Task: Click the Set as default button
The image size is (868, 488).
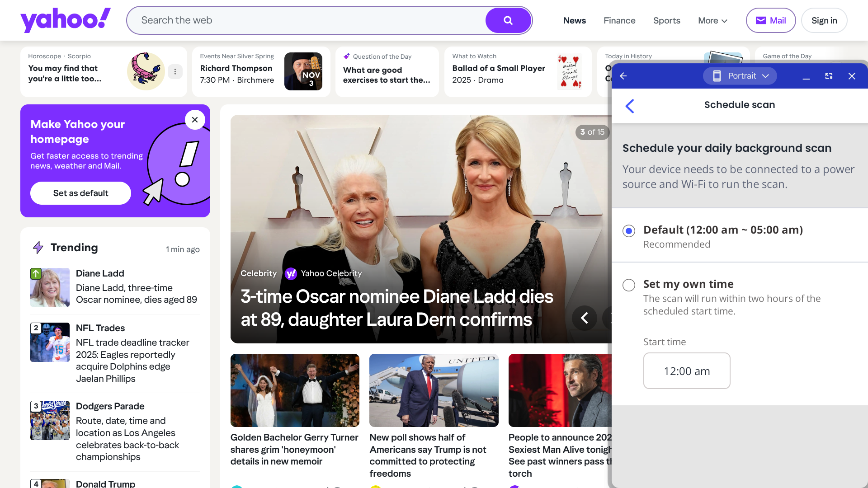Action: click(80, 193)
